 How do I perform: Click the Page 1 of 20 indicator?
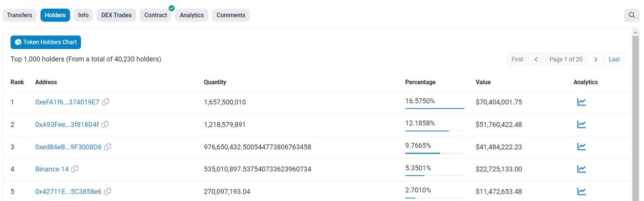point(566,59)
